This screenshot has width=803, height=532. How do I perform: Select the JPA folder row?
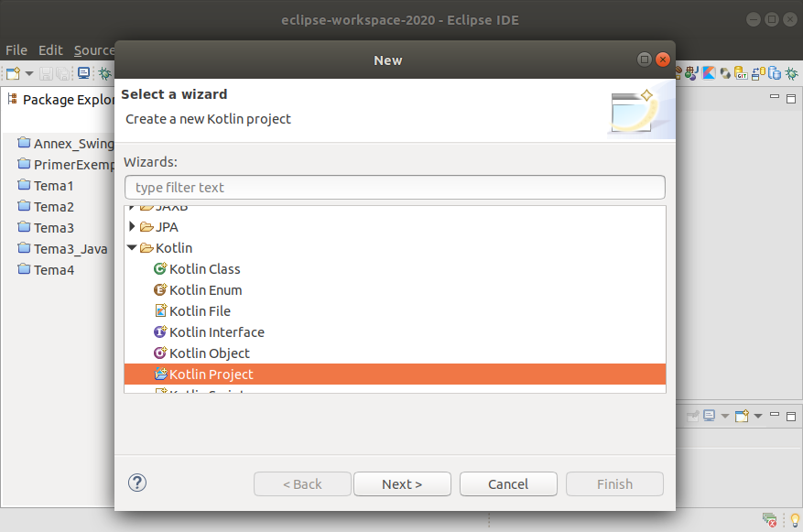(395, 226)
